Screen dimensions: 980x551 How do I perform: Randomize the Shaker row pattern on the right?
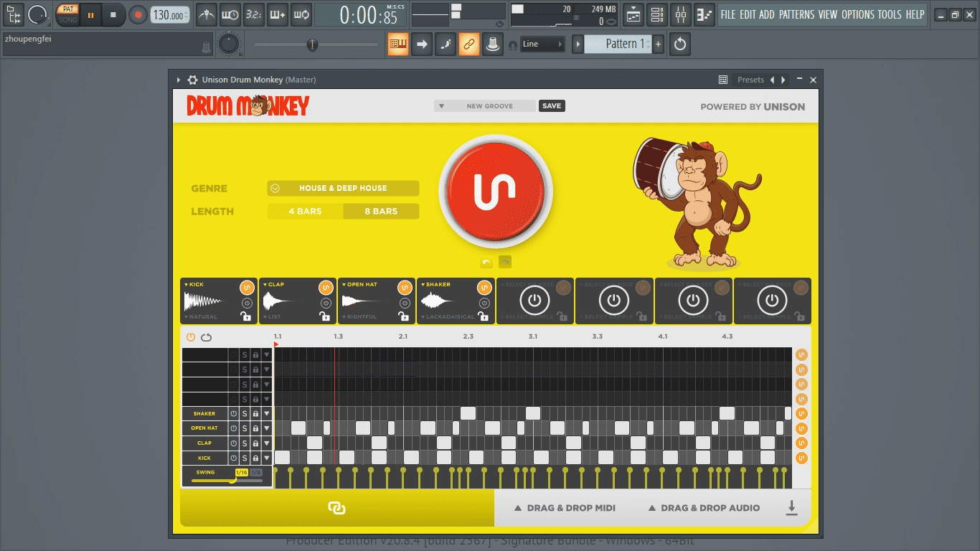[801, 414]
